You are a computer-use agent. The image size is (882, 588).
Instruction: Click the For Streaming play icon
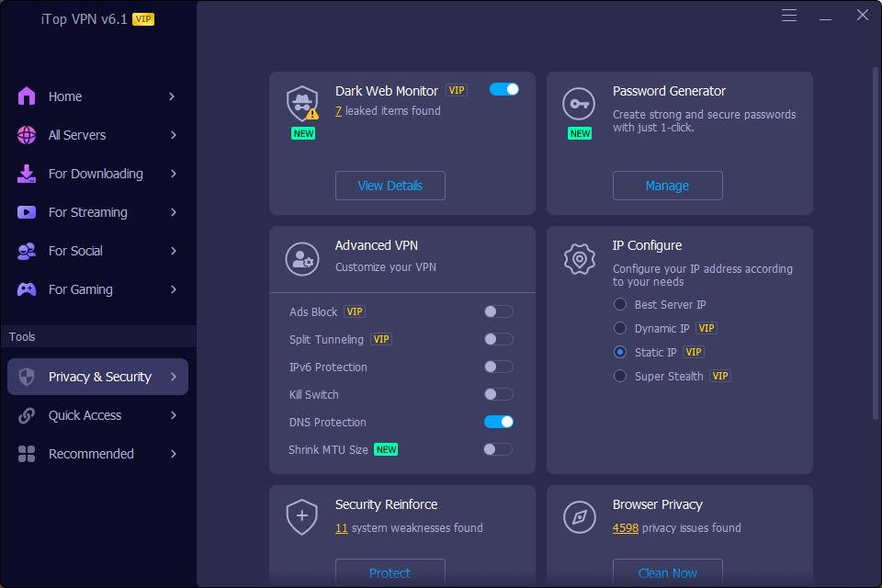click(x=27, y=212)
